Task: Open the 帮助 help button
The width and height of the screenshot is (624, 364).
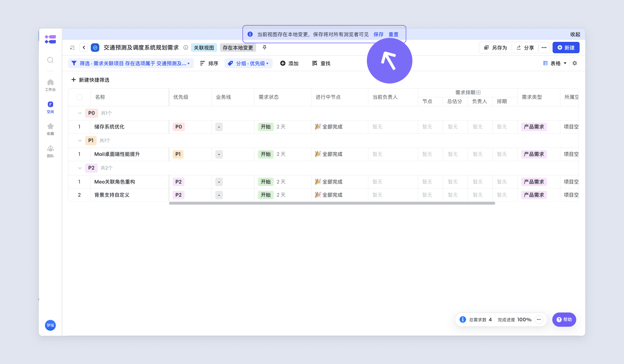Action: point(564,319)
